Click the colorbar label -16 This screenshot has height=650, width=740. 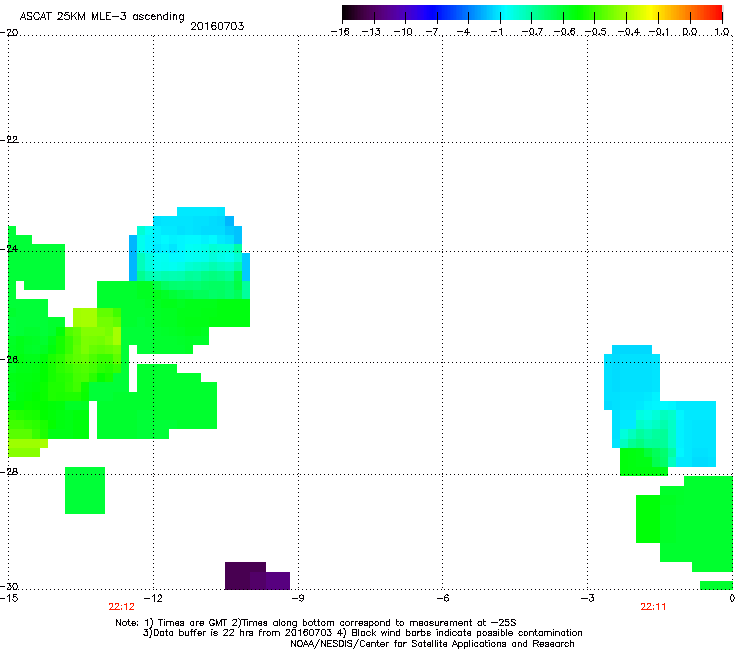[340, 32]
